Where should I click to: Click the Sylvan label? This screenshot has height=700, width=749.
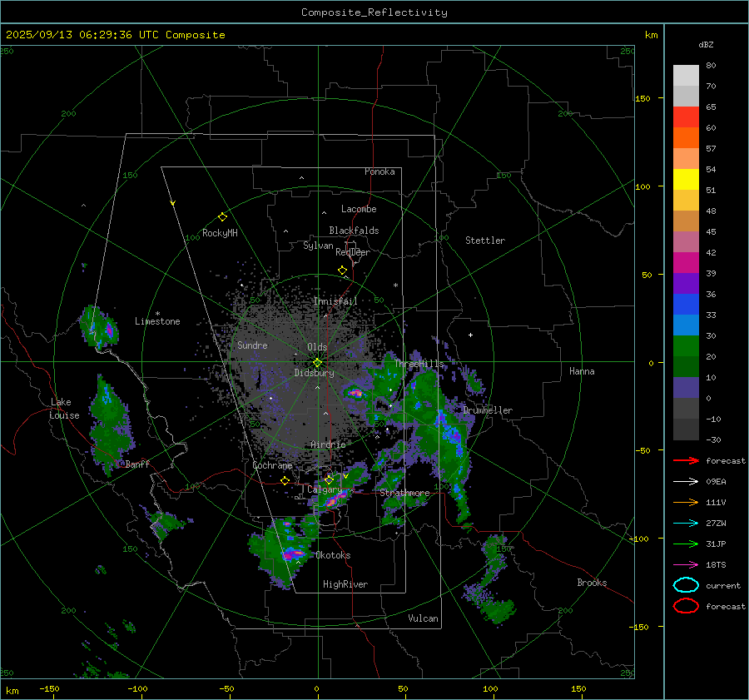pyautogui.click(x=318, y=246)
